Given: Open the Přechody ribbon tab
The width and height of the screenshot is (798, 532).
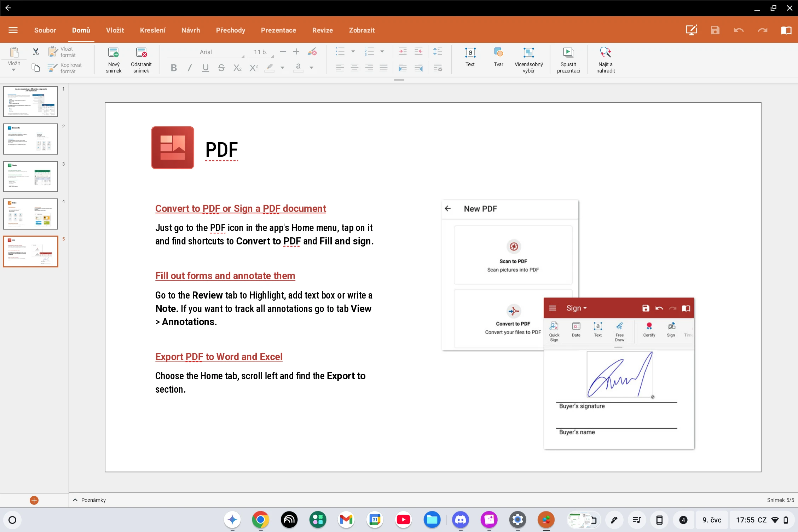Looking at the screenshot, I should pyautogui.click(x=231, y=30).
